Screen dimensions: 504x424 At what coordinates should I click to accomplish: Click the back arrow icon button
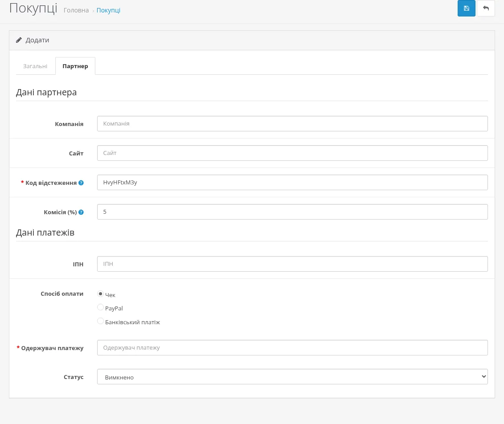click(x=486, y=8)
